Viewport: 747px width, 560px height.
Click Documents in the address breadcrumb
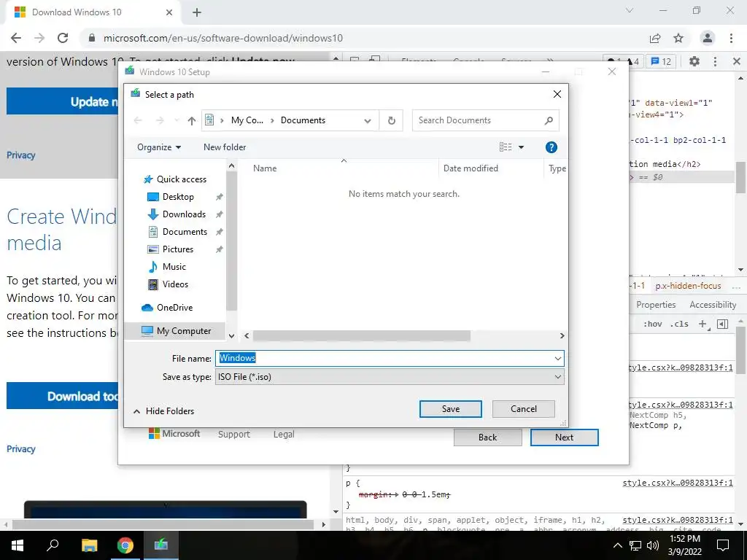pyautogui.click(x=303, y=120)
